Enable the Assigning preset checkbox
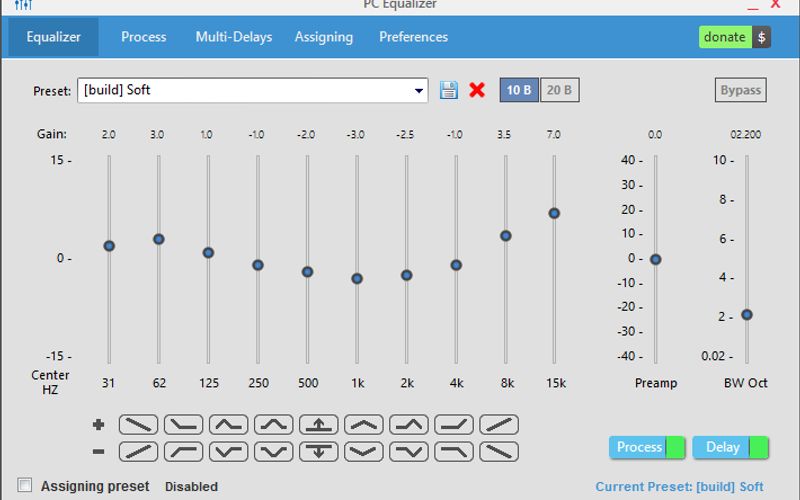Screen dimensions: 800x500 point(24,484)
